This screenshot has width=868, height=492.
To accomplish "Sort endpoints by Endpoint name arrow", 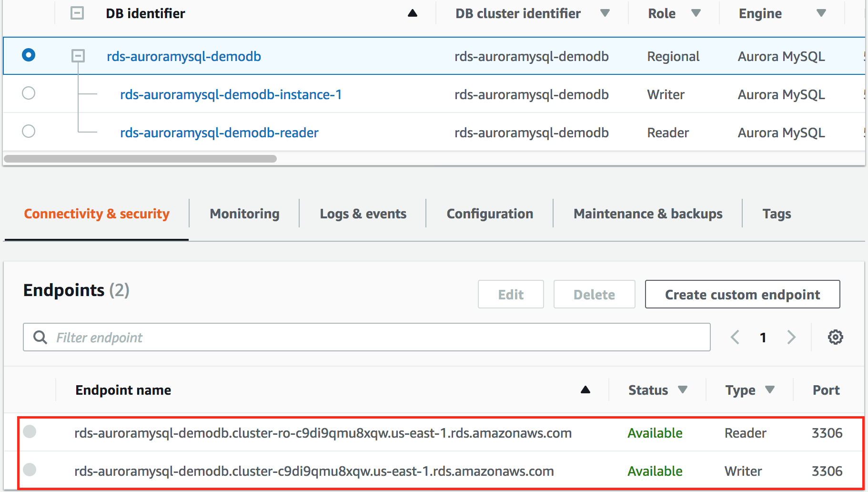I will [x=585, y=390].
